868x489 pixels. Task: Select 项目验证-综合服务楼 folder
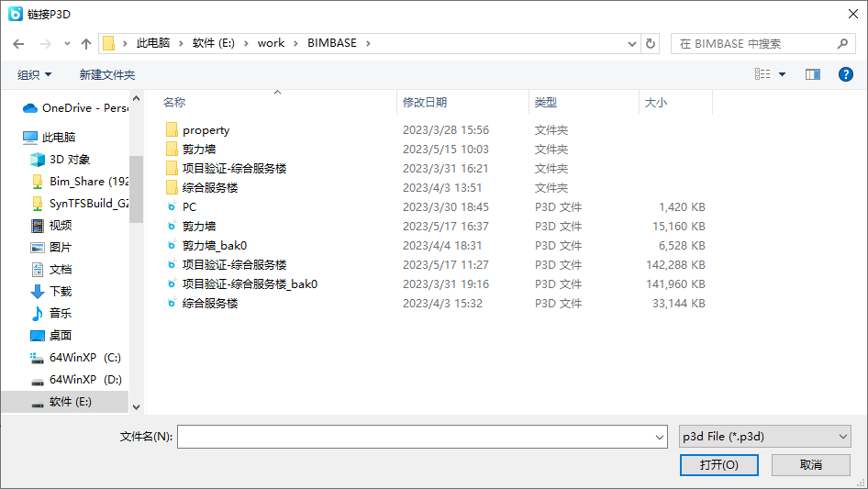point(227,169)
